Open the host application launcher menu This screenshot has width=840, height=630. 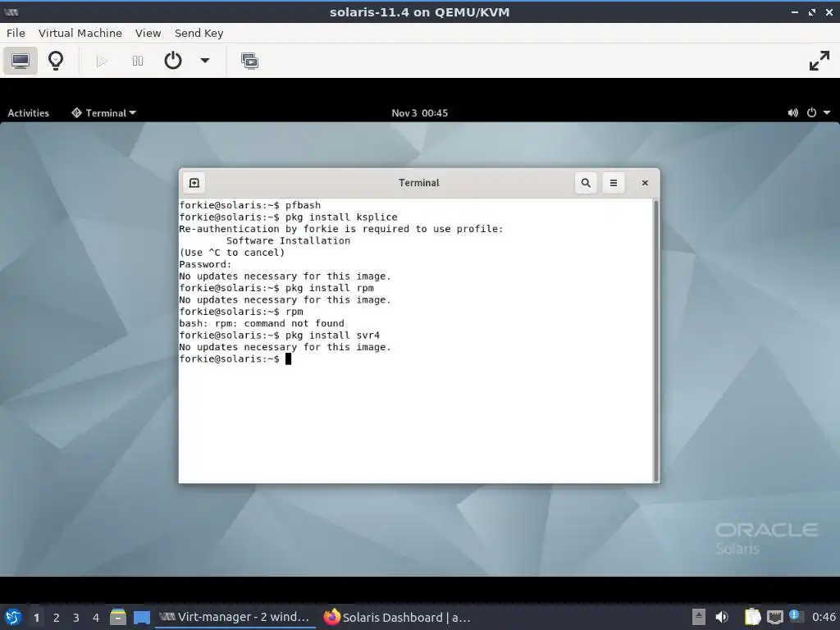[13, 617]
